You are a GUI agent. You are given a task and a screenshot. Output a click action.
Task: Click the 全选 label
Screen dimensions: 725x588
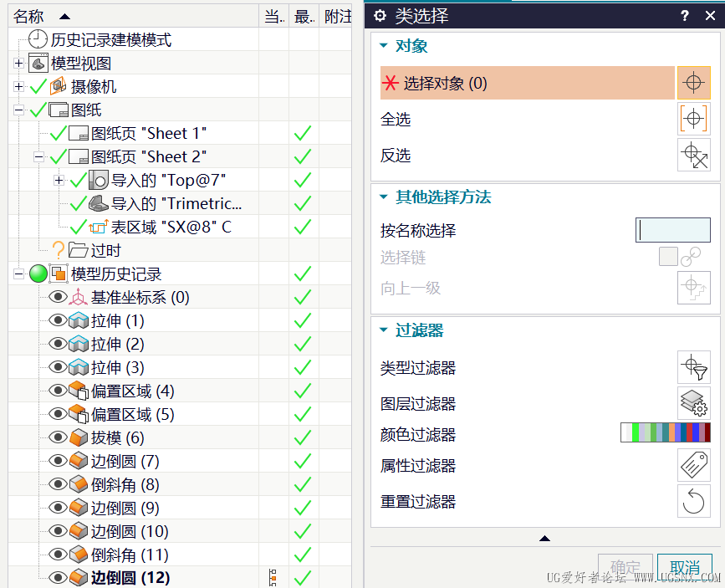396,120
